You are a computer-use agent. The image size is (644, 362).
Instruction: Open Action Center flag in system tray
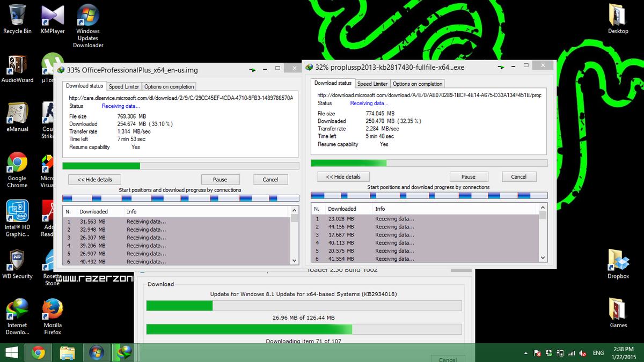pos(537,353)
